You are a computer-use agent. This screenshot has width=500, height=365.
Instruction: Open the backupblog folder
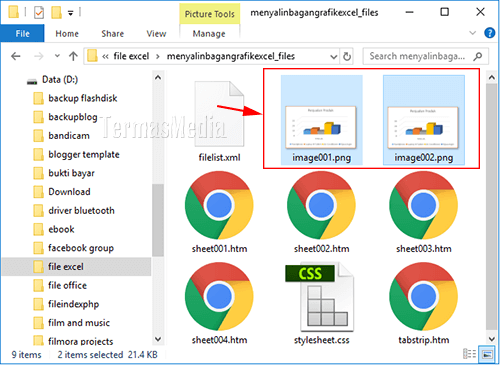pos(73,117)
